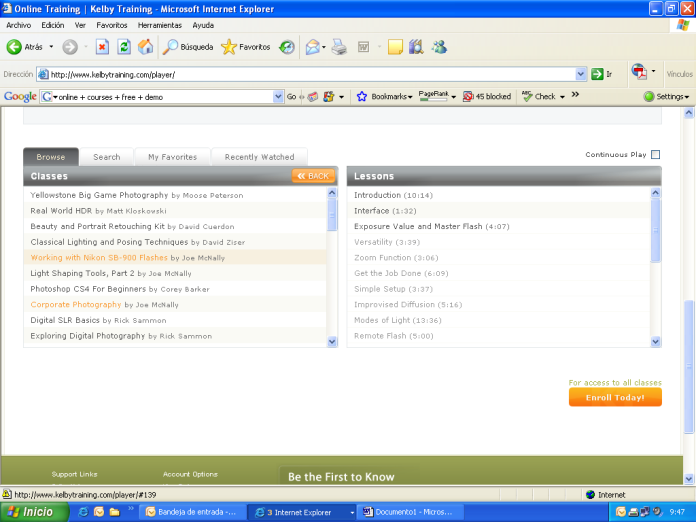The image size is (696, 522).
Task: Click the yellow note Discuss icon
Action: tap(395, 47)
